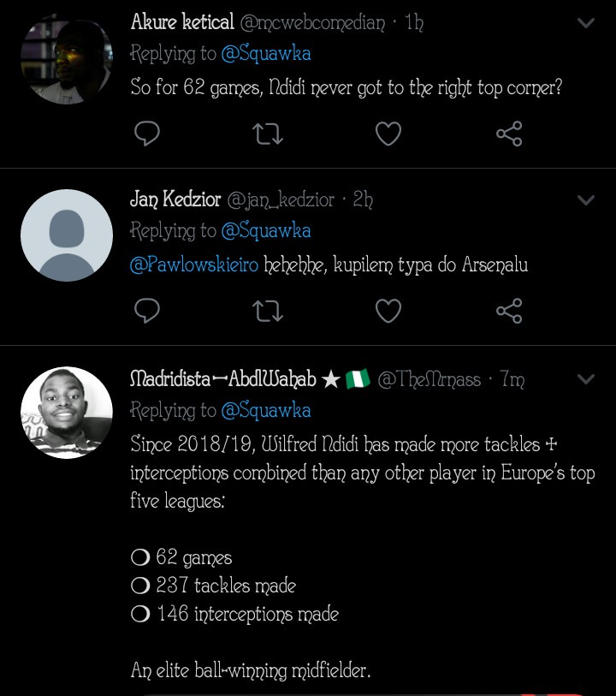
Task: Like Akure ketical's tweet about Ndidi
Action: 388,134
